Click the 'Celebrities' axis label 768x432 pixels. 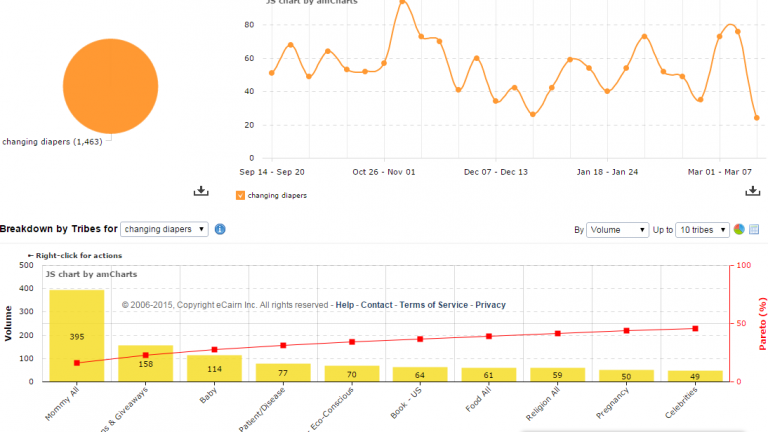click(x=681, y=403)
